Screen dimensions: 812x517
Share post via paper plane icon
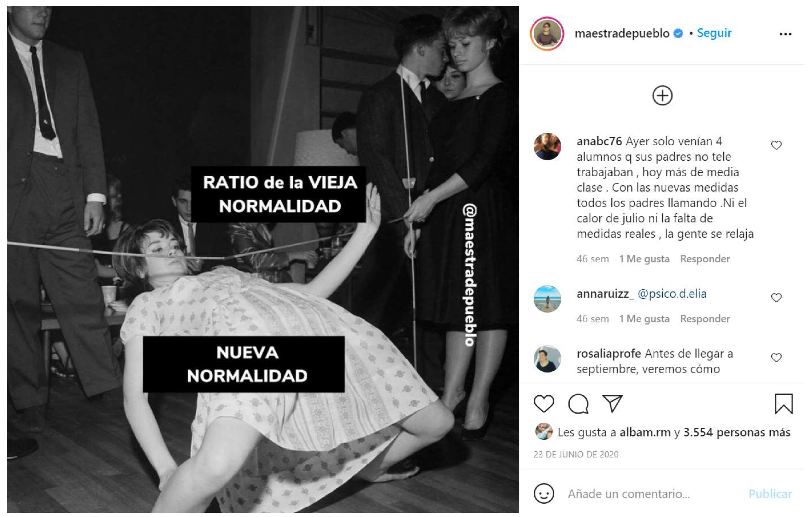pyautogui.click(x=612, y=403)
